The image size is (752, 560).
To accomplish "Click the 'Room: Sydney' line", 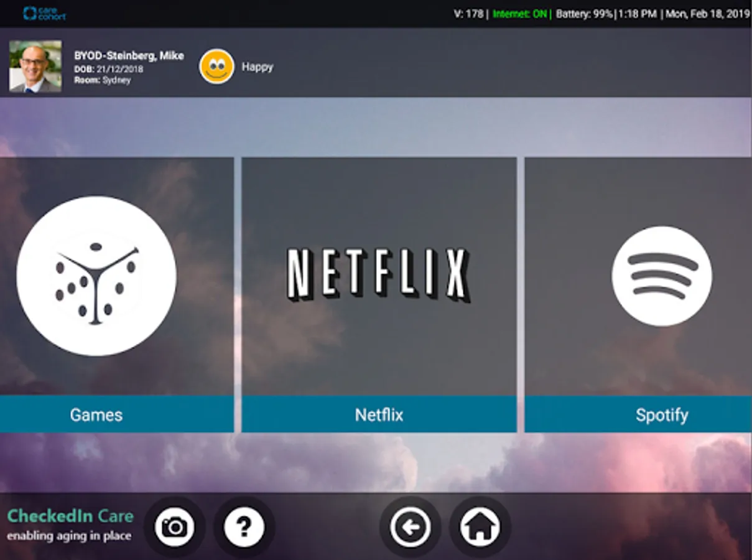I will [x=102, y=80].
